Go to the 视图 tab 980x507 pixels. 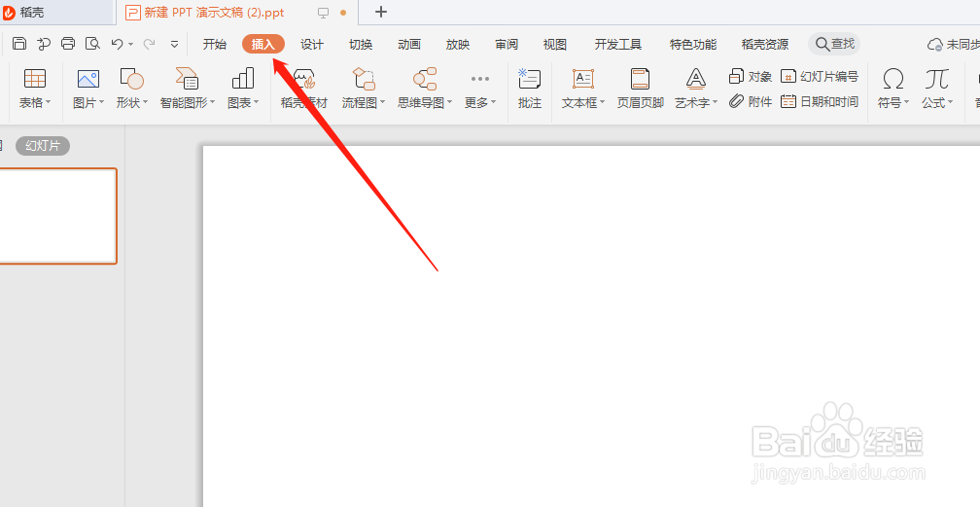pyautogui.click(x=555, y=45)
